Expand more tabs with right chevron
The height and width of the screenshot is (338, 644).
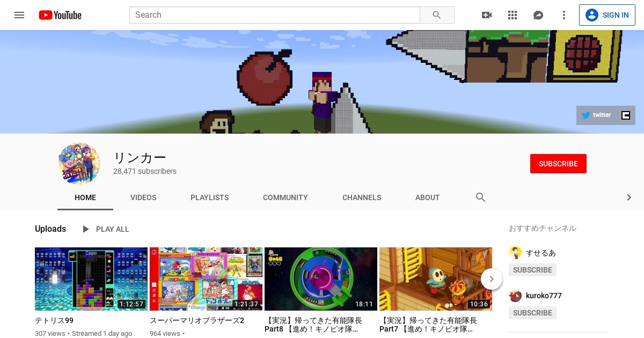tap(629, 197)
